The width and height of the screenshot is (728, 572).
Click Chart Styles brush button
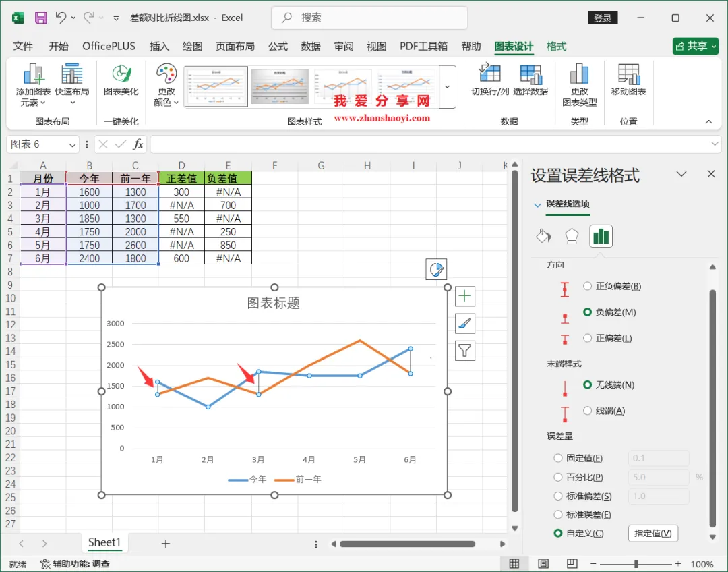point(464,323)
